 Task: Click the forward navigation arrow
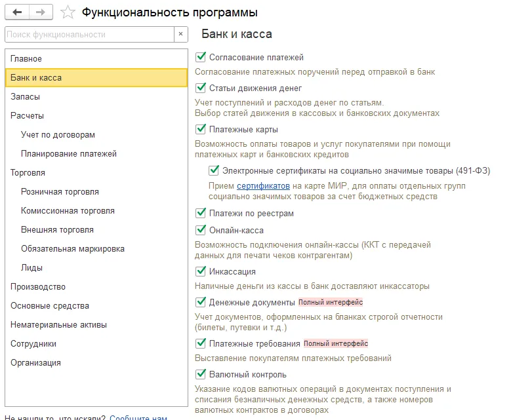(40, 12)
